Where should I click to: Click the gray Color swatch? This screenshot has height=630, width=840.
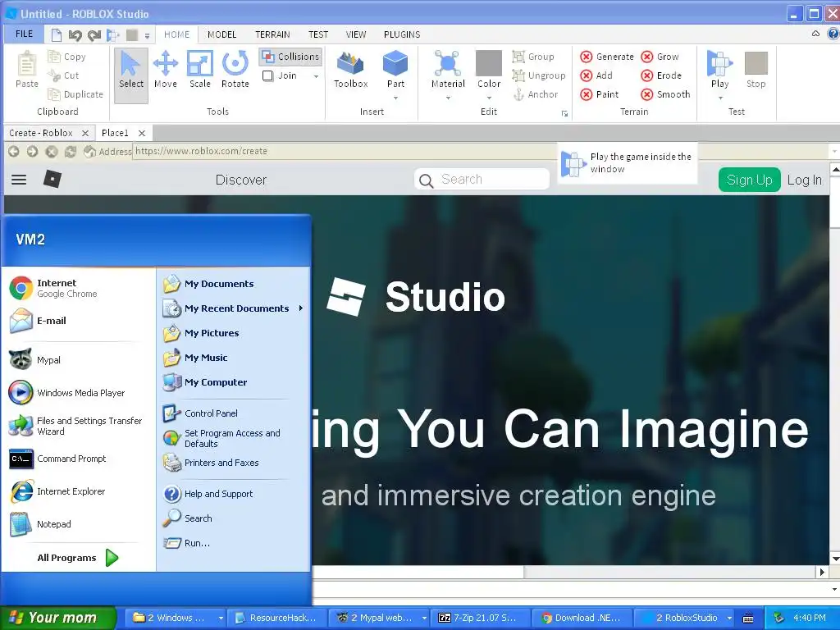coord(489,63)
